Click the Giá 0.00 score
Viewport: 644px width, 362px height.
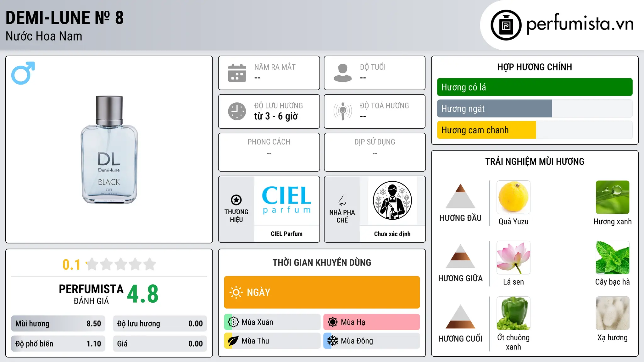pyautogui.click(x=160, y=344)
